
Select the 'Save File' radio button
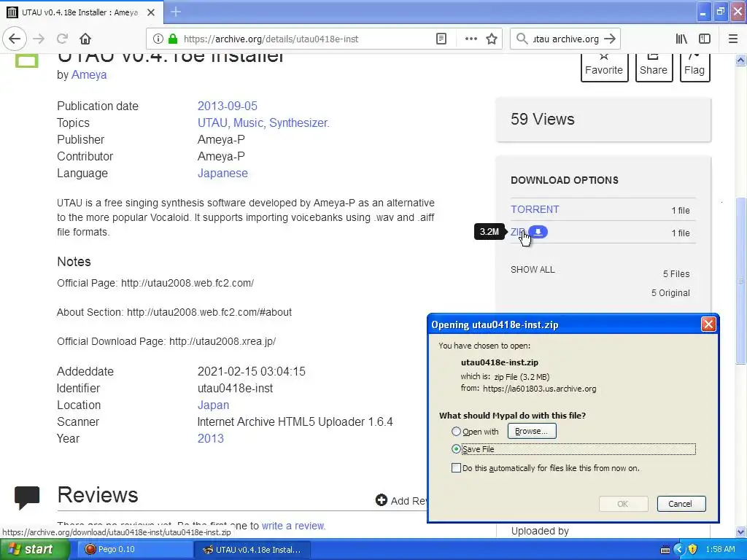(x=456, y=449)
